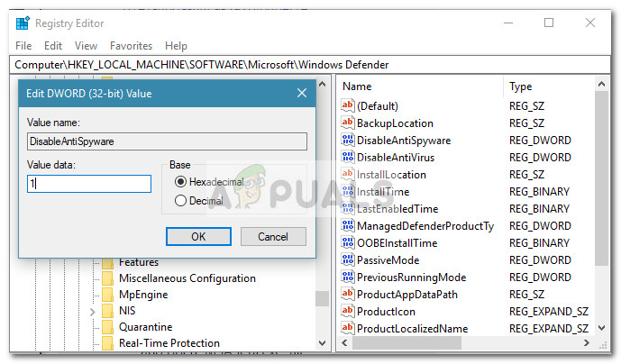Click the Miscellaneous Configuration folder icon
Image resolution: width=621 pixels, height=364 pixels.
tap(107, 278)
